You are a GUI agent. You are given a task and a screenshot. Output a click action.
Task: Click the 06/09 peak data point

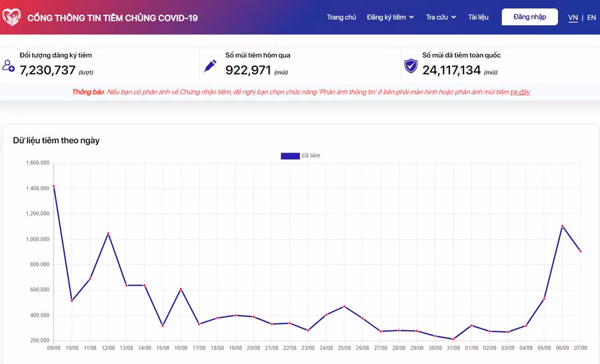563,226
